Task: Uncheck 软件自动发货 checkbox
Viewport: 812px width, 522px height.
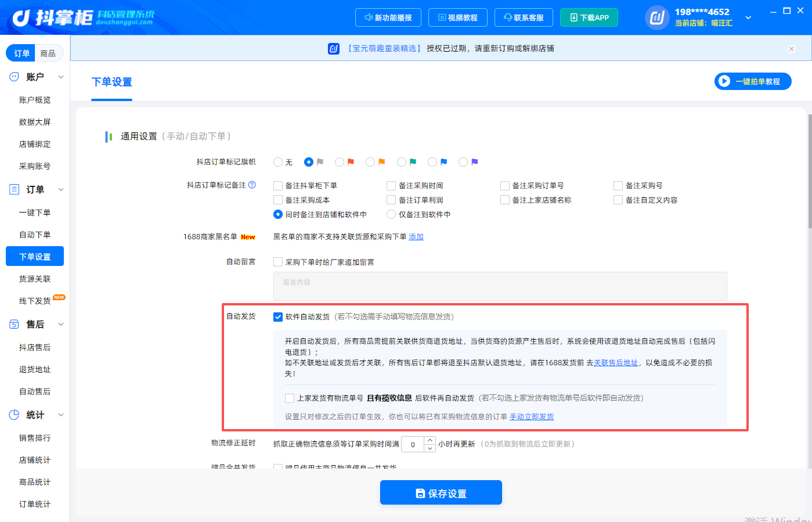Action: tap(278, 316)
